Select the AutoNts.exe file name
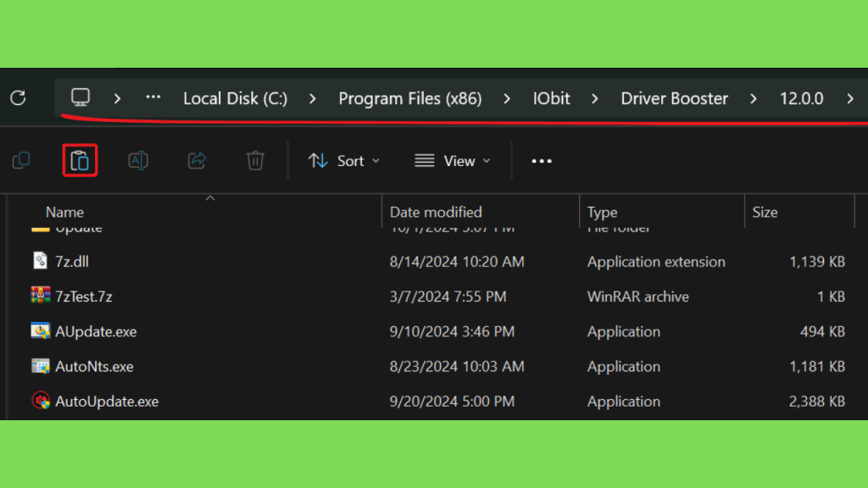 coord(94,366)
